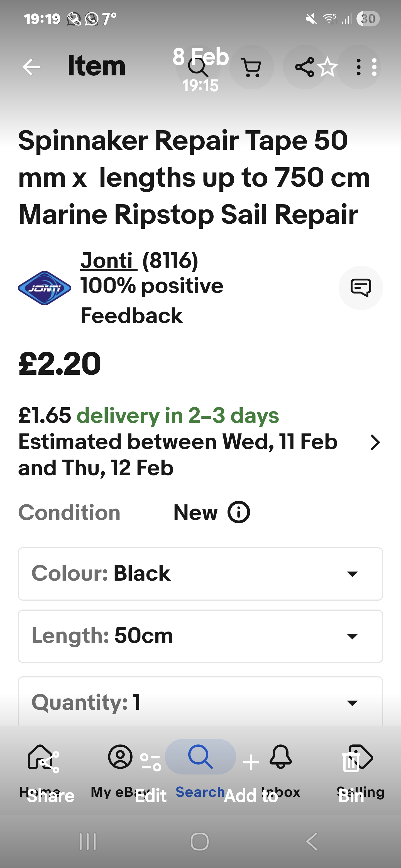Open Jonti seller profile link
The height and width of the screenshot is (868, 401).
click(x=109, y=260)
